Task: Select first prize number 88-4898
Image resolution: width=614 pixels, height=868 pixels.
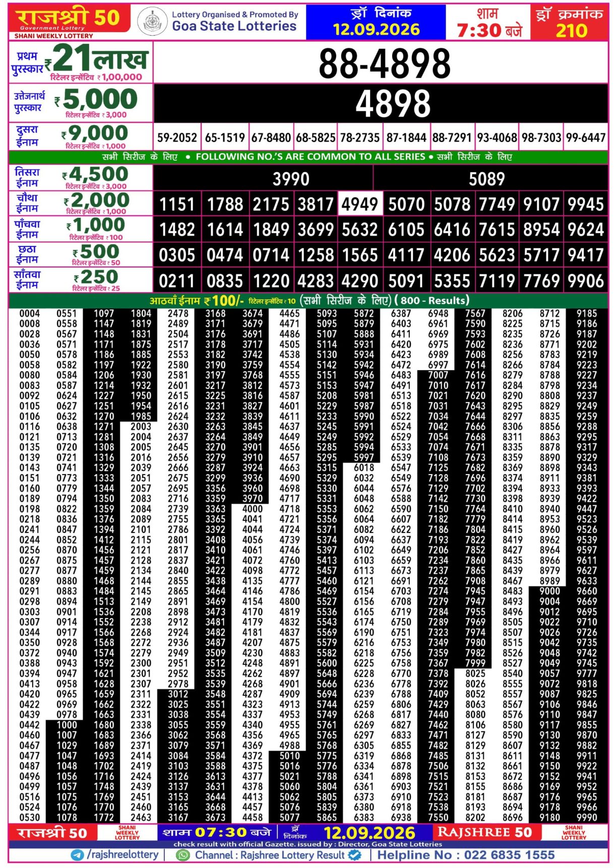Action: pos(384,63)
